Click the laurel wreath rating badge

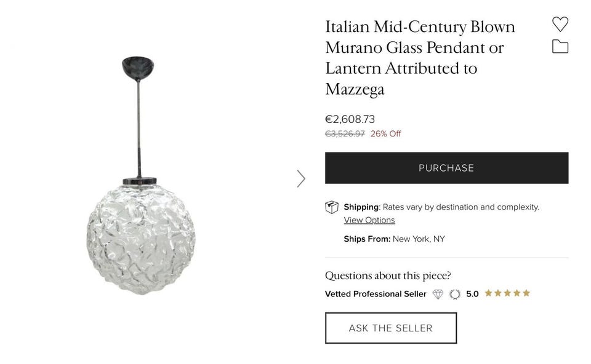click(x=455, y=294)
